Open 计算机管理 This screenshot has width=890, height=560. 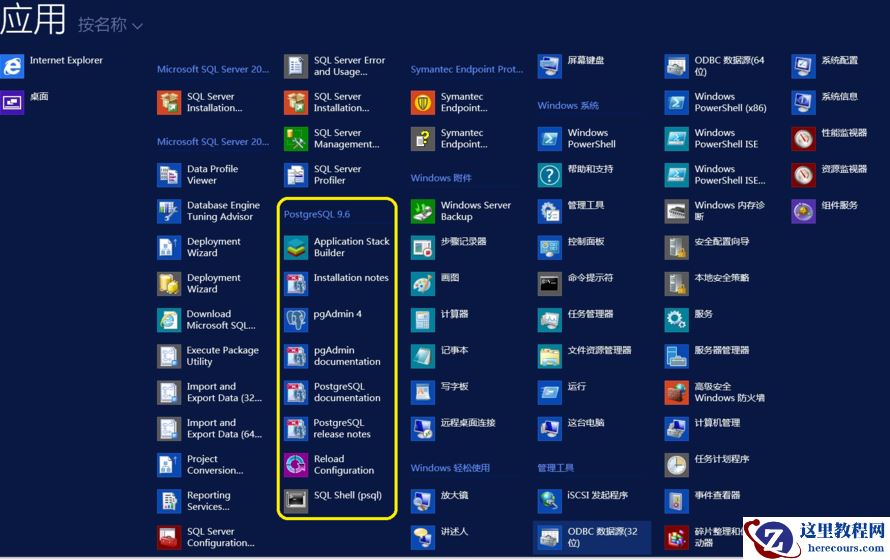click(703, 429)
